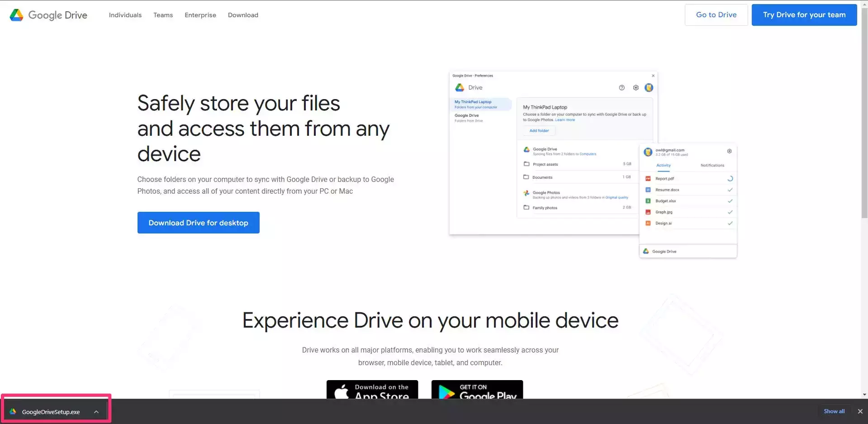Click the settings gear in Drive preferences

pyautogui.click(x=636, y=88)
